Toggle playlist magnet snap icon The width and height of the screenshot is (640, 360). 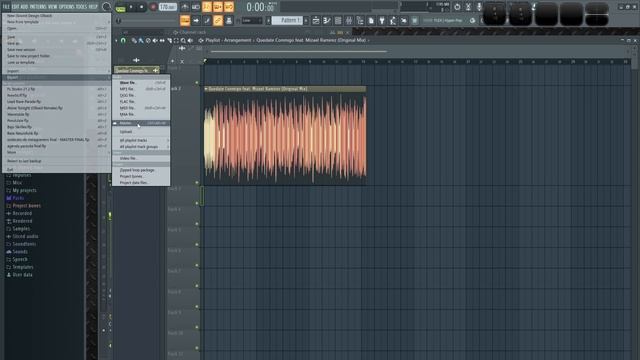tap(123, 40)
